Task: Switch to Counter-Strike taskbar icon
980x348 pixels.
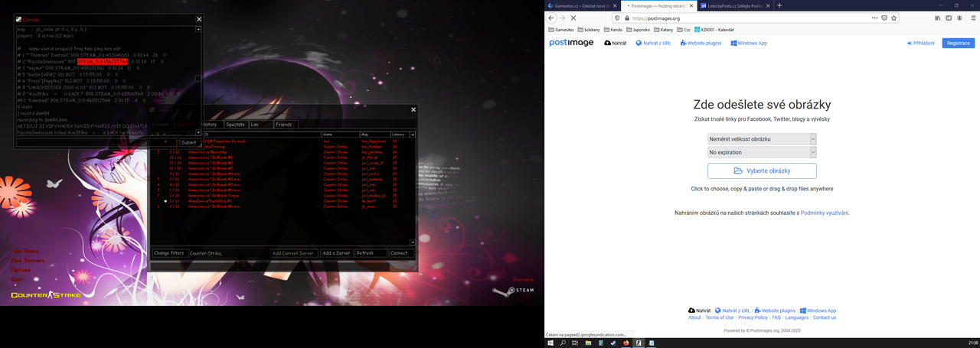Action: pos(639,343)
